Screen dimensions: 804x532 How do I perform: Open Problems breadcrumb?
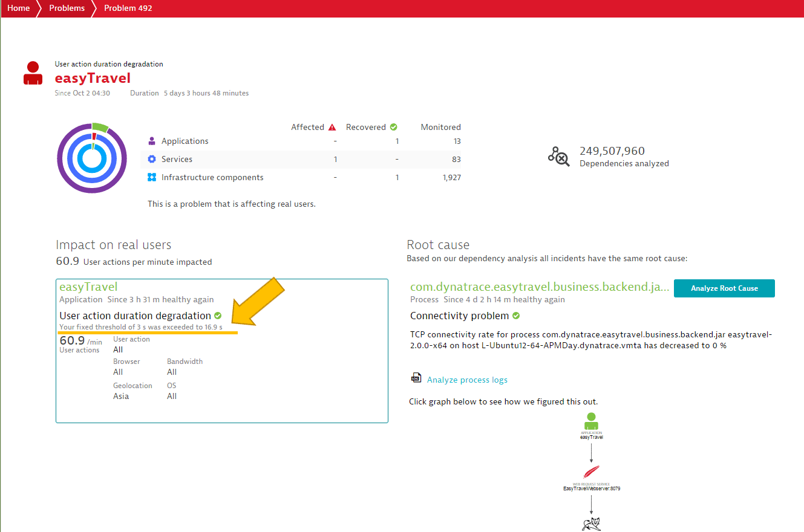coord(67,8)
